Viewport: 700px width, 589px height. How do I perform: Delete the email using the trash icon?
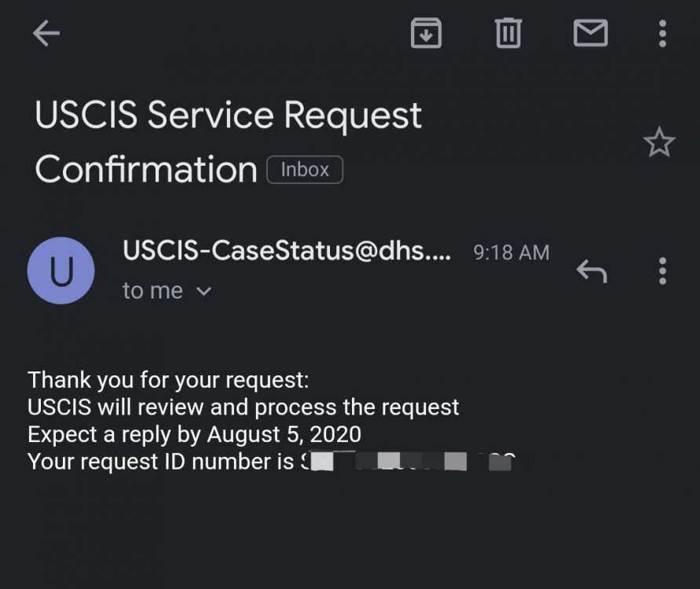(508, 33)
